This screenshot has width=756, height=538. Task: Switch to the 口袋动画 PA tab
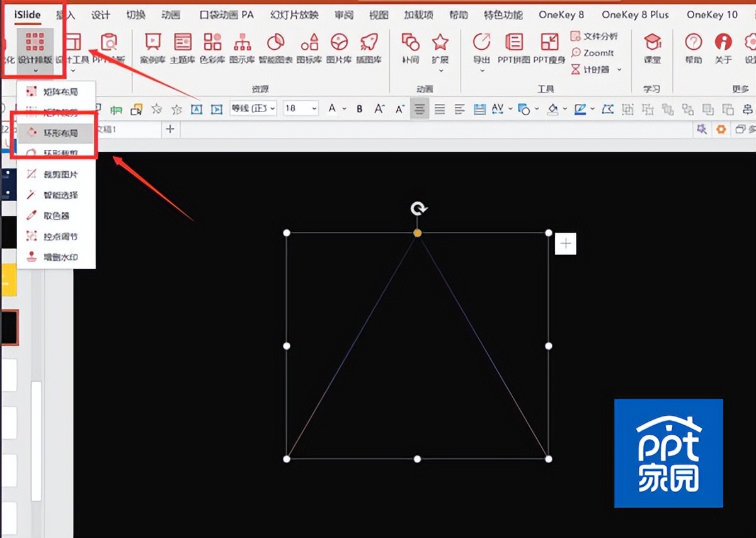click(226, 14)
